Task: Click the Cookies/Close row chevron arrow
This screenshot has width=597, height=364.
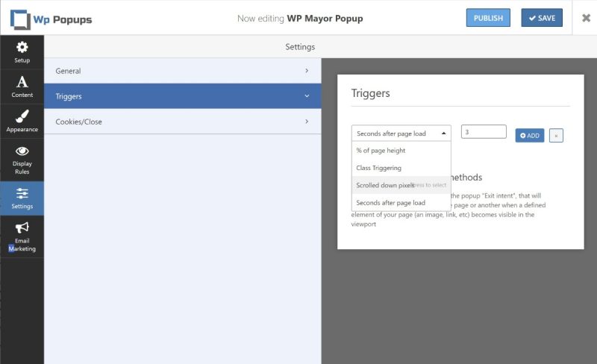Action: [x=307, y=122]
